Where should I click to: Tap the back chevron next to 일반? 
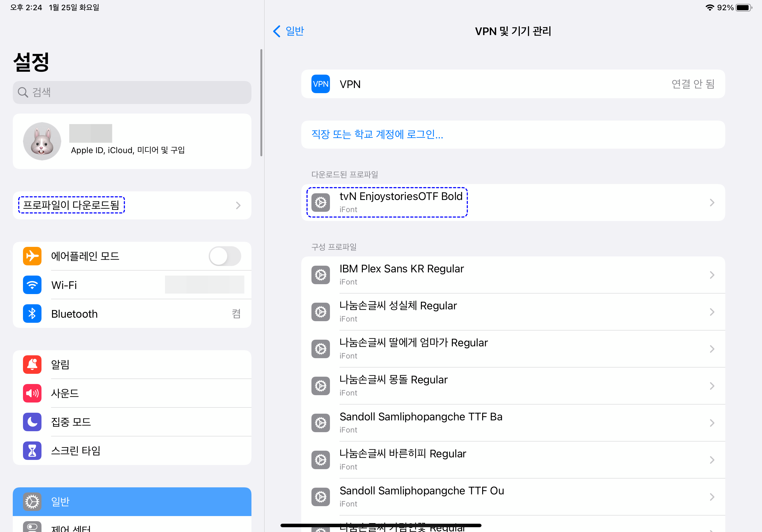277,31
